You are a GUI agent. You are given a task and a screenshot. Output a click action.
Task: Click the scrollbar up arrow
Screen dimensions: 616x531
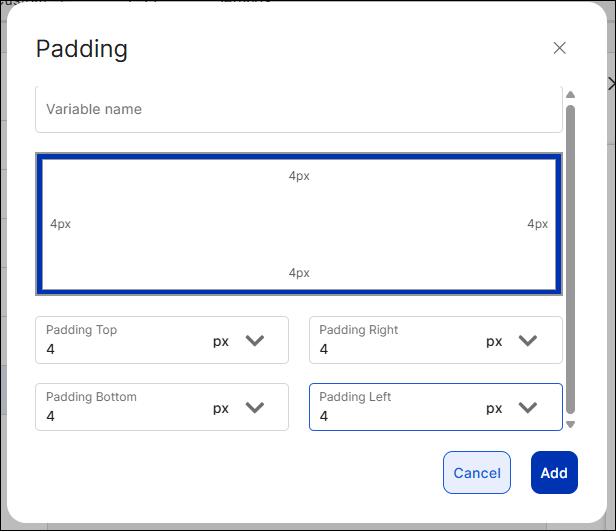point(571,95)
